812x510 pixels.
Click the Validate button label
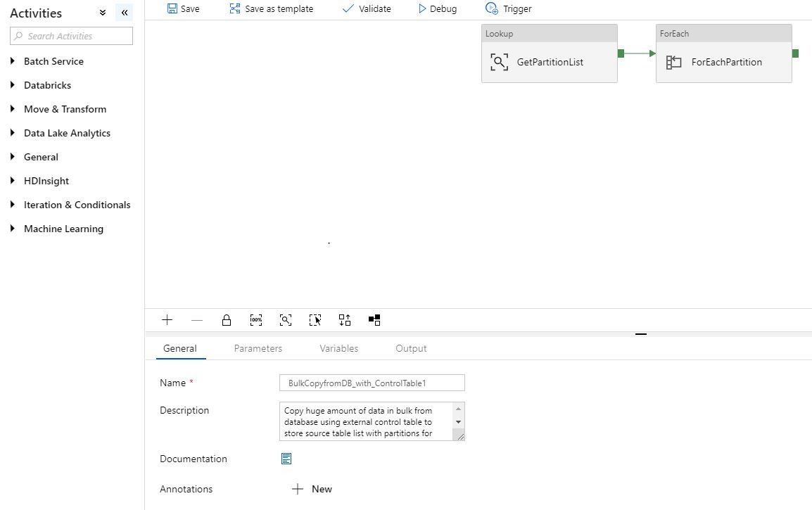click(x=375, y=9)
